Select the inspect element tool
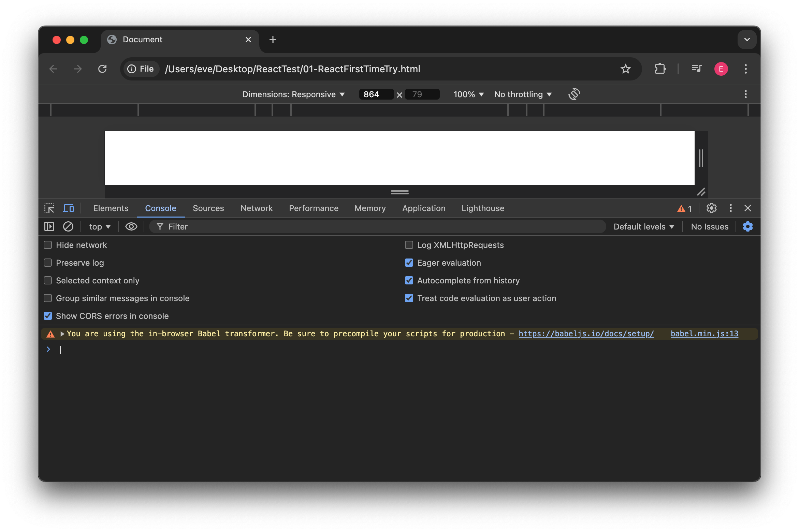This screenshot has width=799, height=532. [x=49, y=208]
